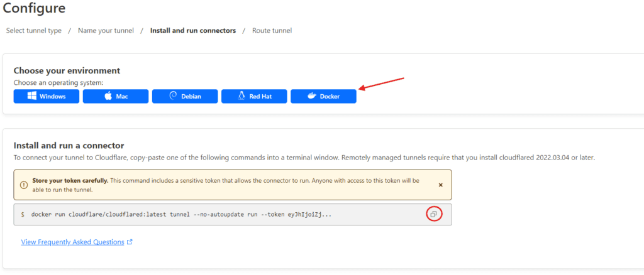Go to Name your tunnel step

(106, 31)
